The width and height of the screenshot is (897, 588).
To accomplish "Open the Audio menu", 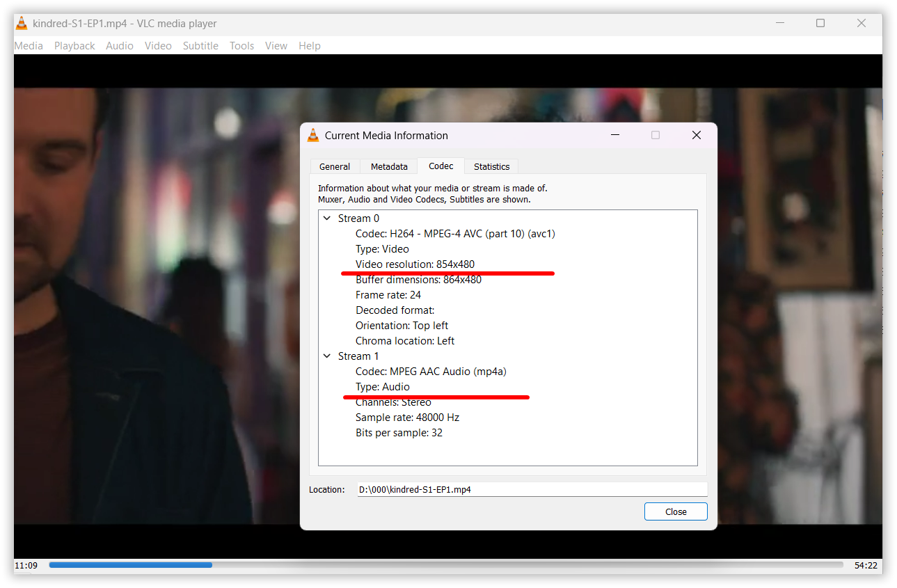I will (120, 45).
